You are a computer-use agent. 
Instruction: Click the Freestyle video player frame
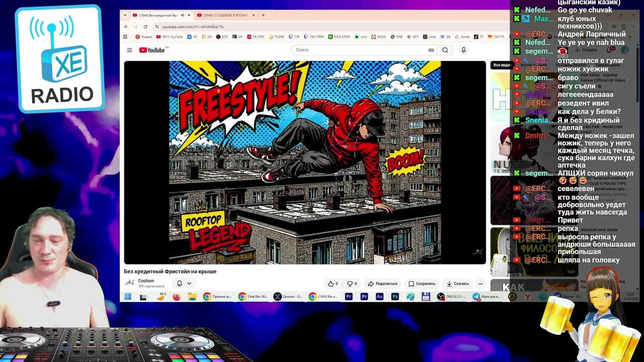point(305,162)
